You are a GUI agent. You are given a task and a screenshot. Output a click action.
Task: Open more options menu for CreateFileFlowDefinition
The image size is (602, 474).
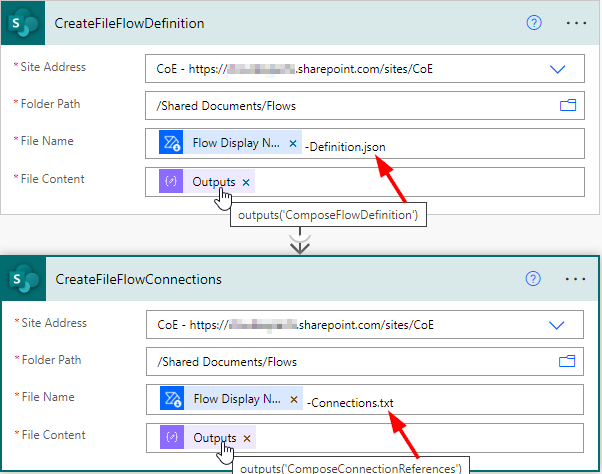click(576, 23)
